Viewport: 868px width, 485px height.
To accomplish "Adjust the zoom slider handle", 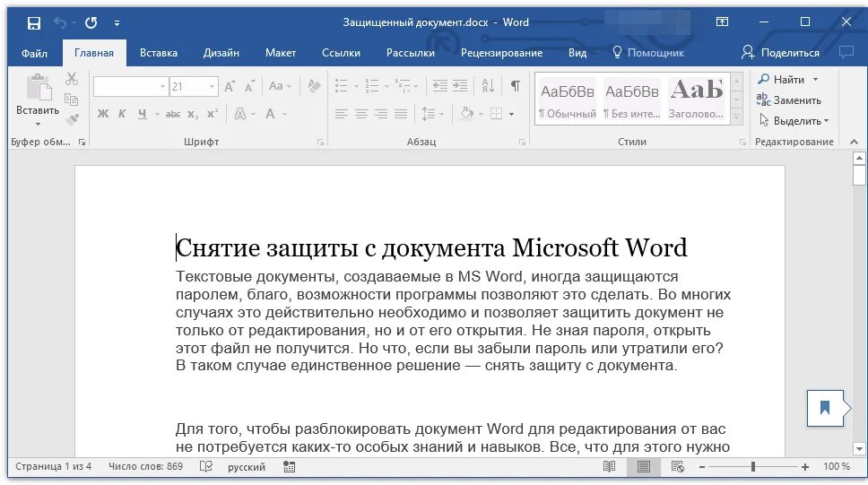I will click(x=753, y=467).
